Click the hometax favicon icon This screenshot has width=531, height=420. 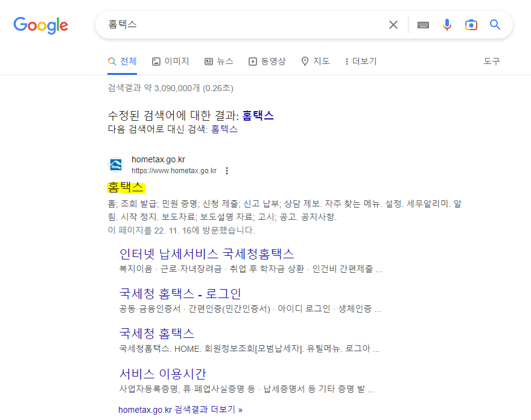point(116,165)
